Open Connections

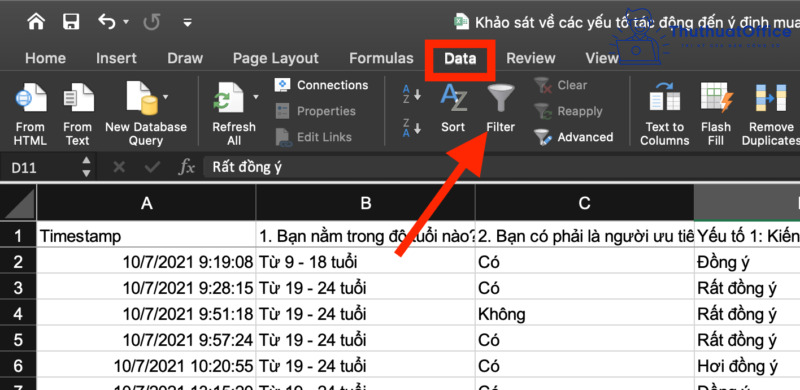pos(321,85)
